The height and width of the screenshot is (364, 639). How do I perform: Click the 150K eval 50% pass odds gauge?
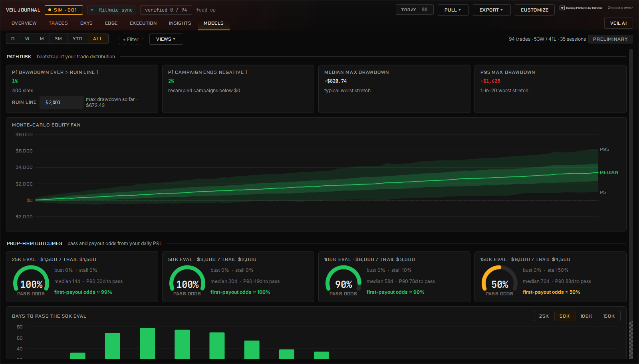[x=500, y=280]
